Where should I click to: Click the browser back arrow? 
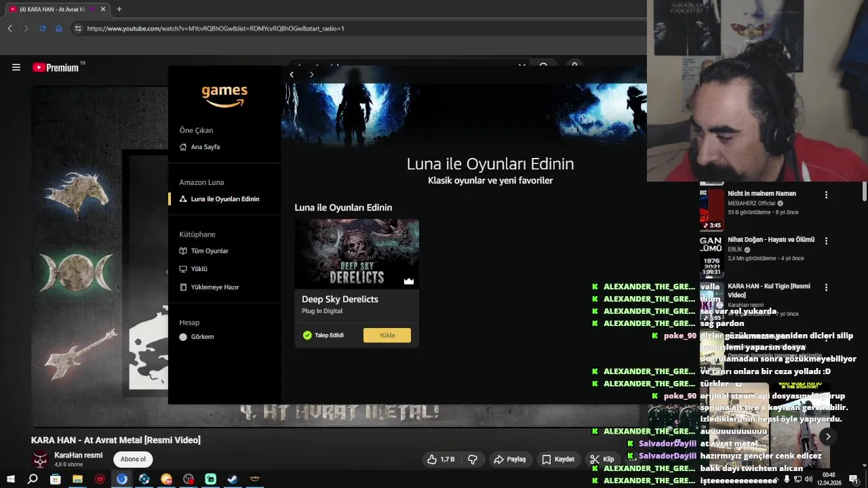pos(10,28)
